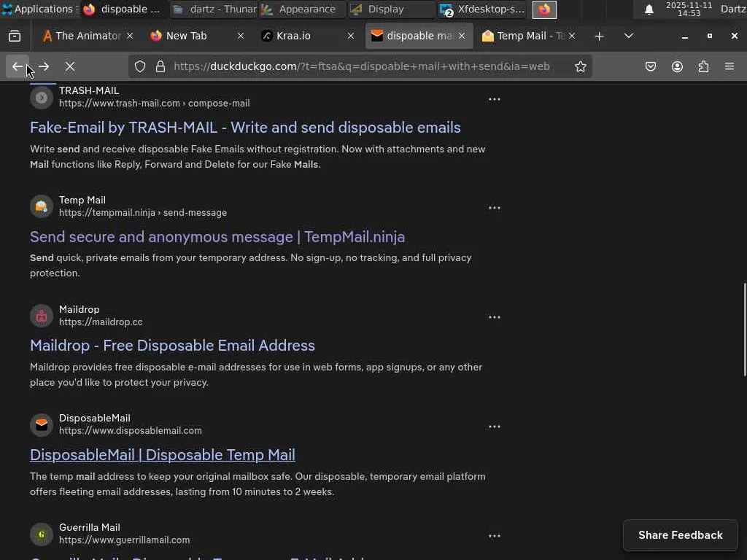Screen dimensions: 747x560
Task: Click the Firefox icon panel button
Action: [544, 9]
